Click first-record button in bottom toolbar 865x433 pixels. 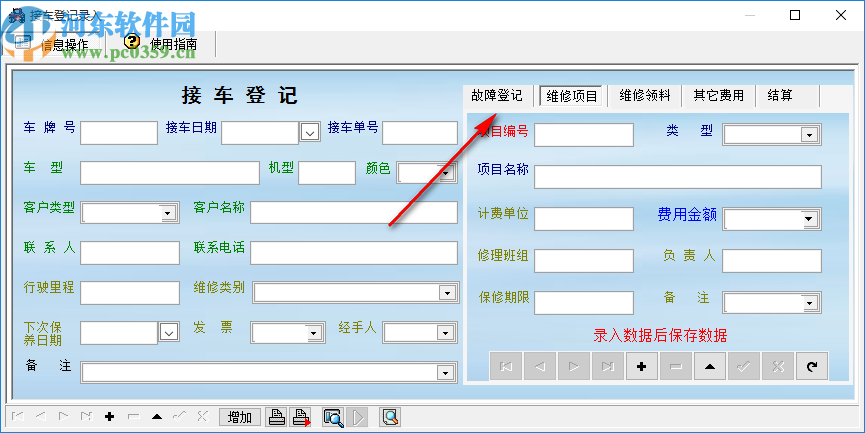tap(18, 417)
